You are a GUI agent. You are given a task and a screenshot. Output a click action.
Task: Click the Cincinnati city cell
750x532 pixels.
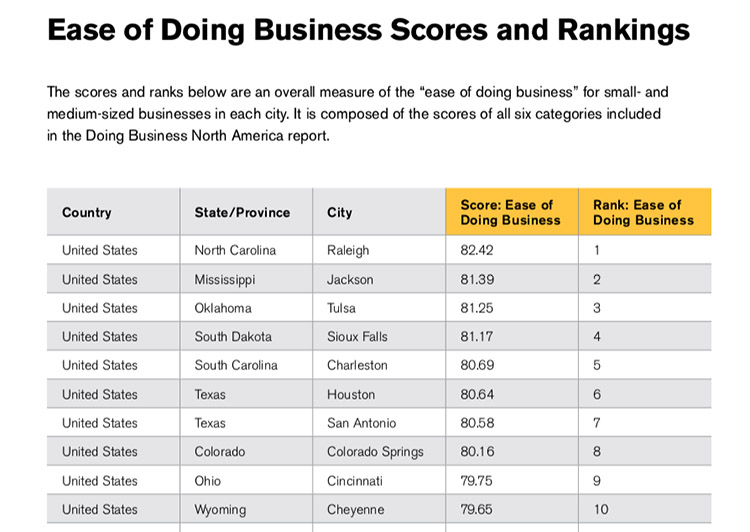pos(355,481)
